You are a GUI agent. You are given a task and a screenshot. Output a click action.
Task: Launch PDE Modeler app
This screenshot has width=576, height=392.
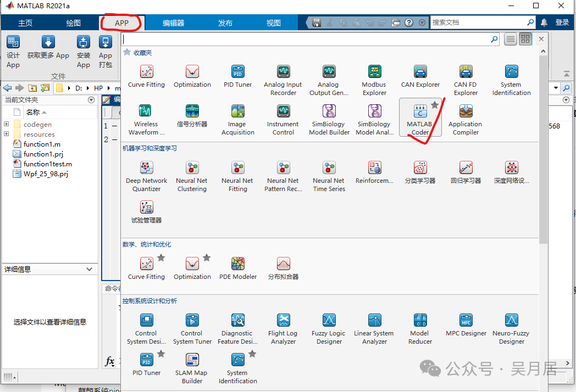[x=237, y=268]
